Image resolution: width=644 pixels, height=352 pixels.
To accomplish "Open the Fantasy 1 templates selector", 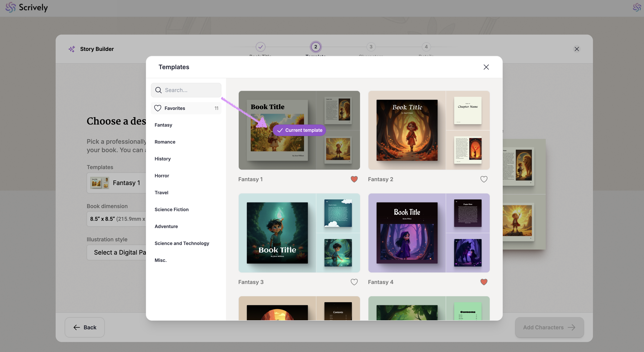I will (x=117, y=183).
